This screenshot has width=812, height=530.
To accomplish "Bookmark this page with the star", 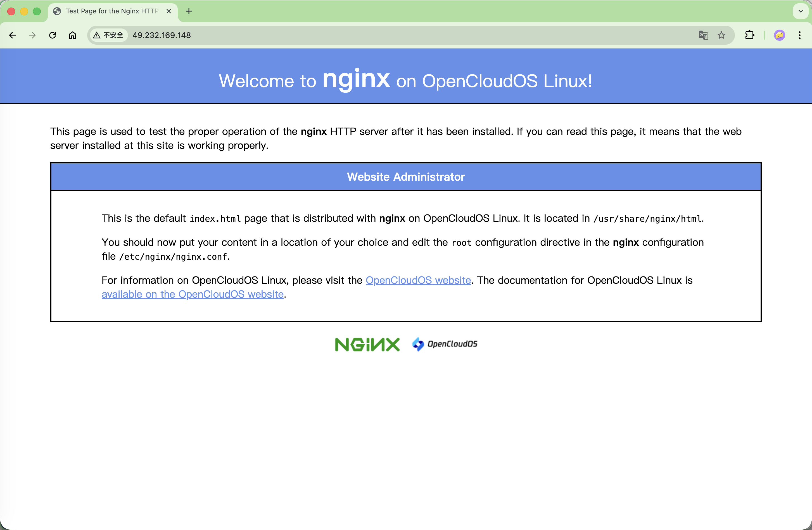I will click(721, 35).
